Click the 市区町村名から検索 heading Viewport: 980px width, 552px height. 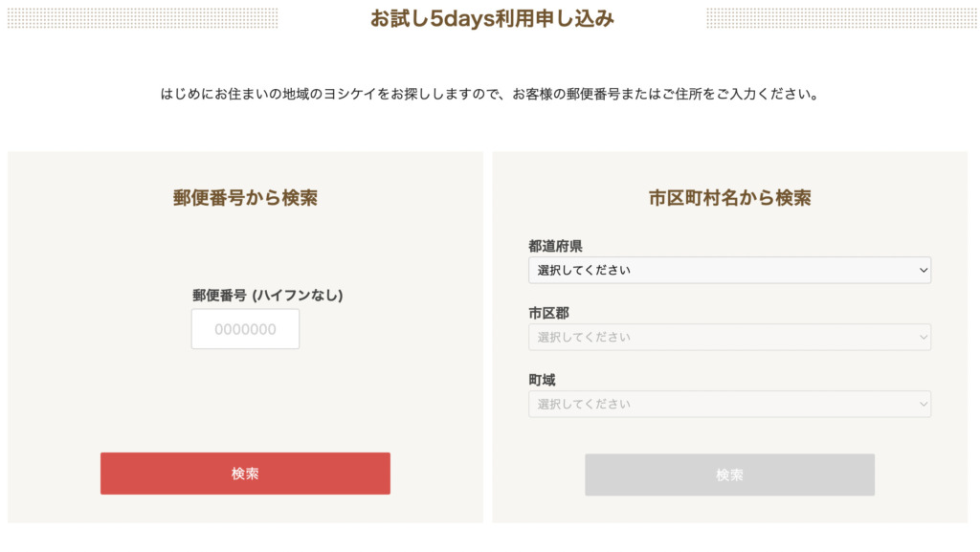[729, 198]
